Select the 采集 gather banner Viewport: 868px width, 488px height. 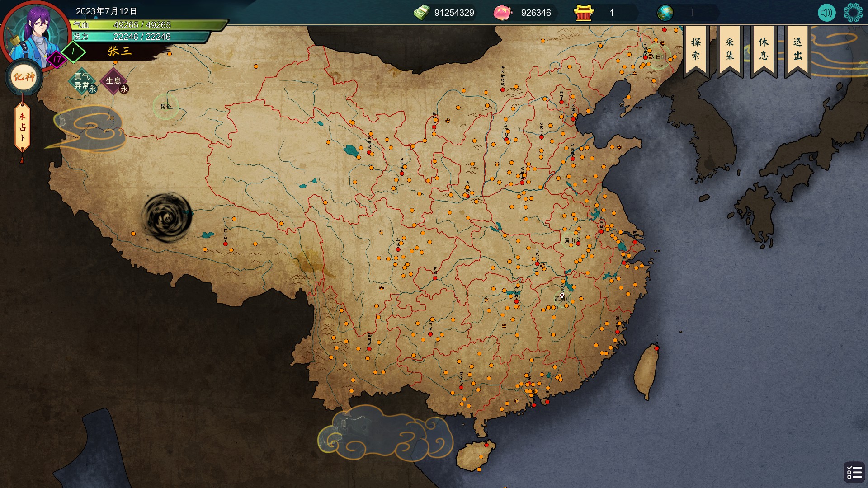click(730, 49)
